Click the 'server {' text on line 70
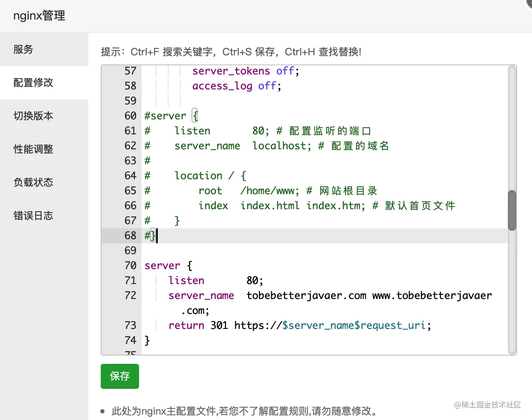The width and height of the screenshot is (532, 420). 168,266
